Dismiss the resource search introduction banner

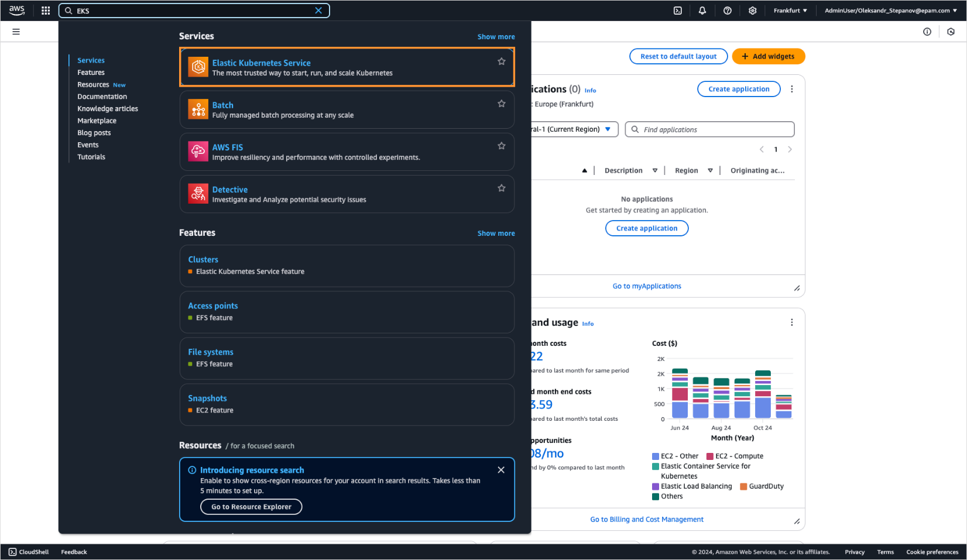coord(500,470)
